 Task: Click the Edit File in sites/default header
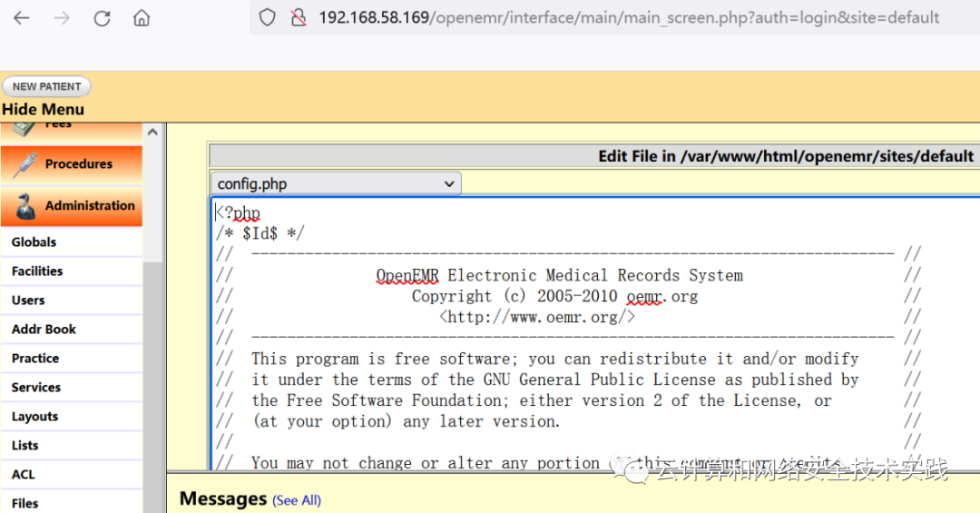(x=786, y=156)
